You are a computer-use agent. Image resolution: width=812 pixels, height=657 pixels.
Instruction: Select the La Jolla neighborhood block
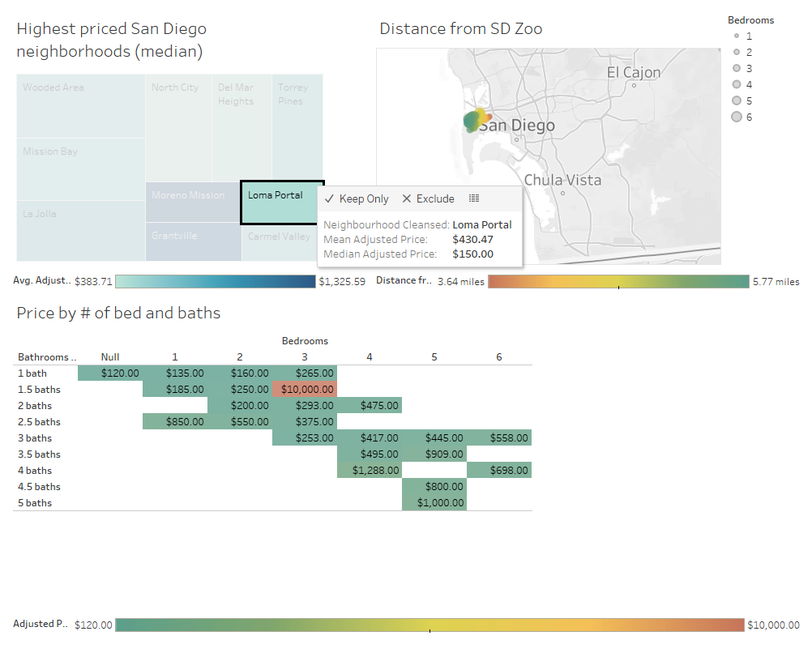[x=80, y=235]
